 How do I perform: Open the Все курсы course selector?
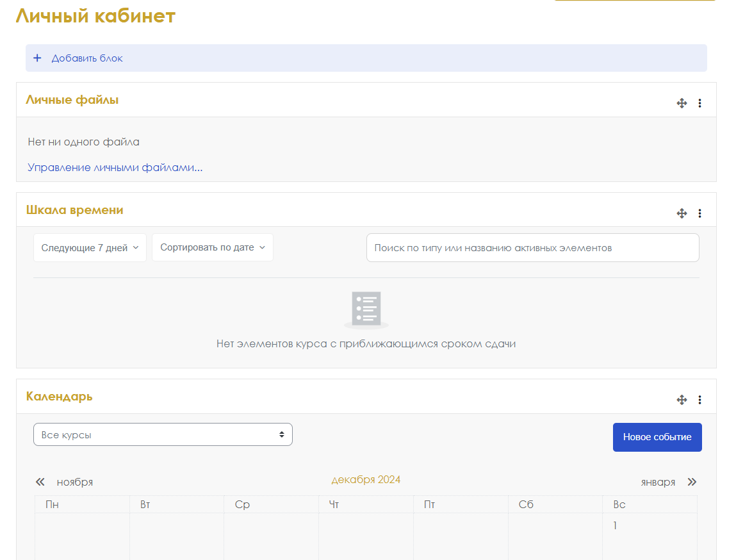tap(163, 435)
